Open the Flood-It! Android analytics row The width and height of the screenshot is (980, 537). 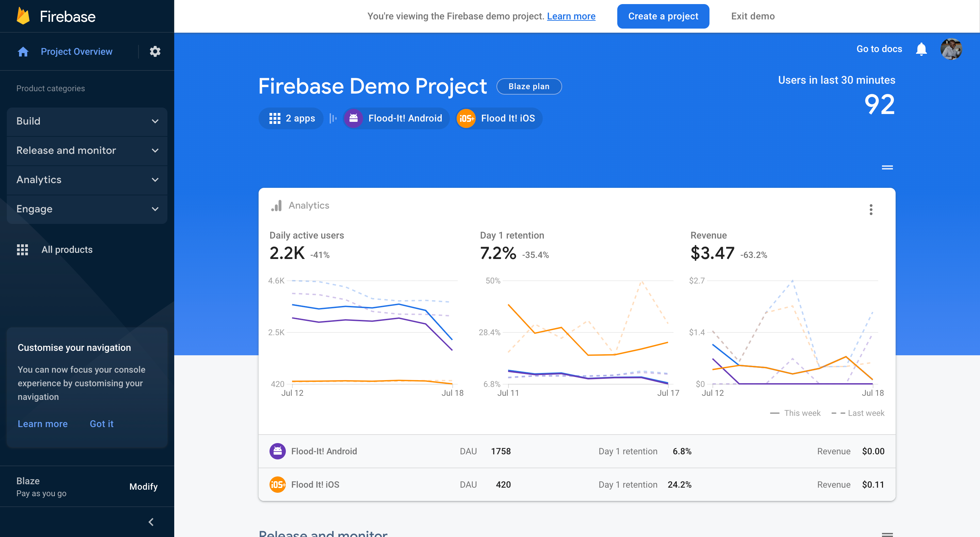pyautogui.click(x=577, y=451)
